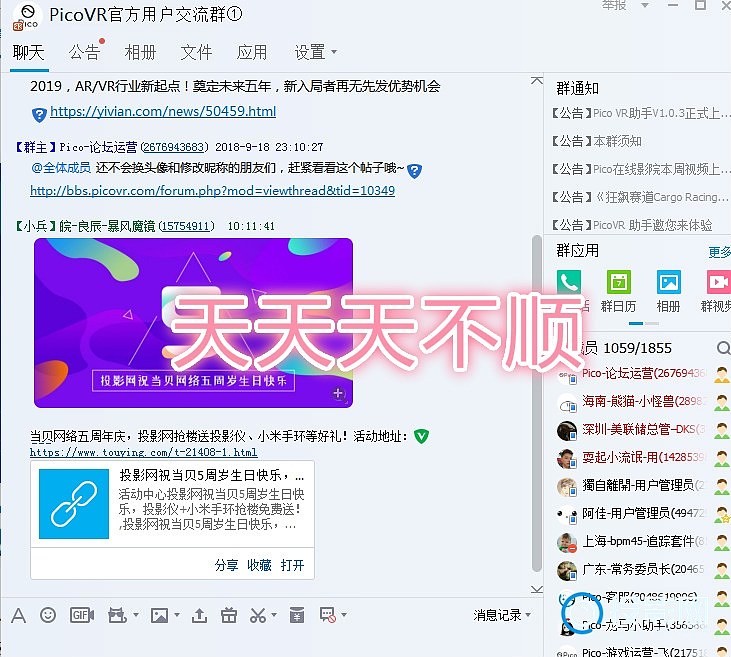Image resolution: width=731 pixels, height=657 pixels.
Task: Switch to the 文件 tab
Action: click(196, 52)
